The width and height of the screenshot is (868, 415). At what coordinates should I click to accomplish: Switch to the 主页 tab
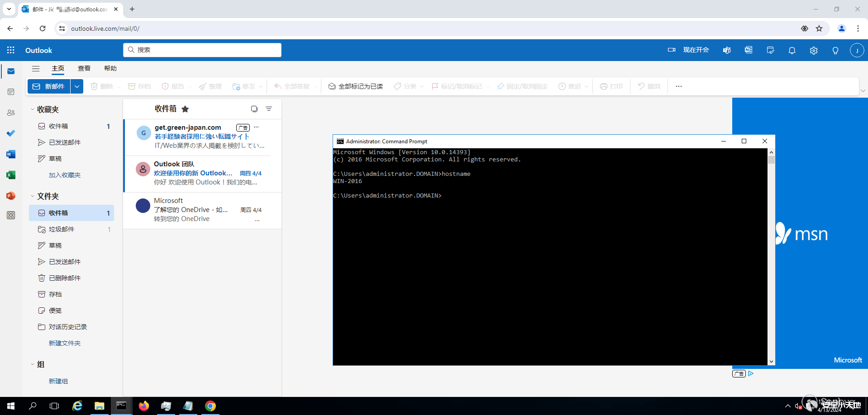tap(58, 68)
